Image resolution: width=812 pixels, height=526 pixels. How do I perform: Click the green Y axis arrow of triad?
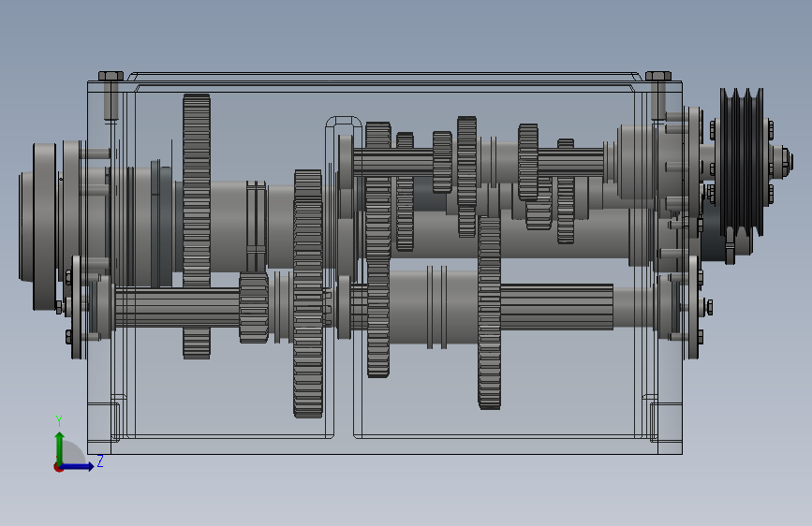coord(60,447)
